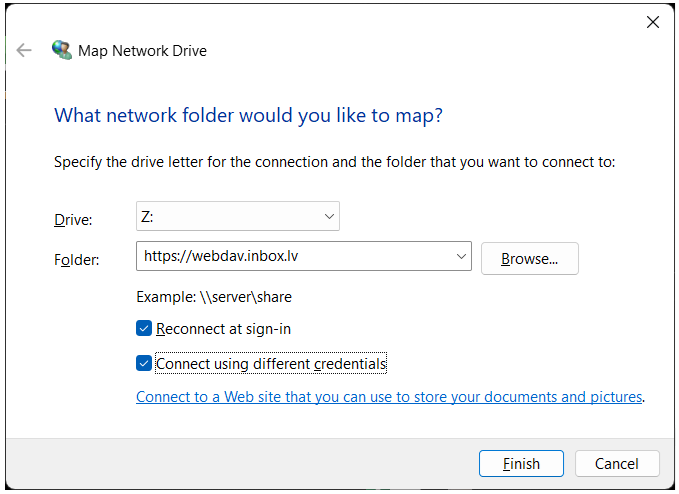Image resolution: width=679 pixels, height=494 pixels.
Task: Click the "Map Network Drive" title text
Action: tap(144, 50)
